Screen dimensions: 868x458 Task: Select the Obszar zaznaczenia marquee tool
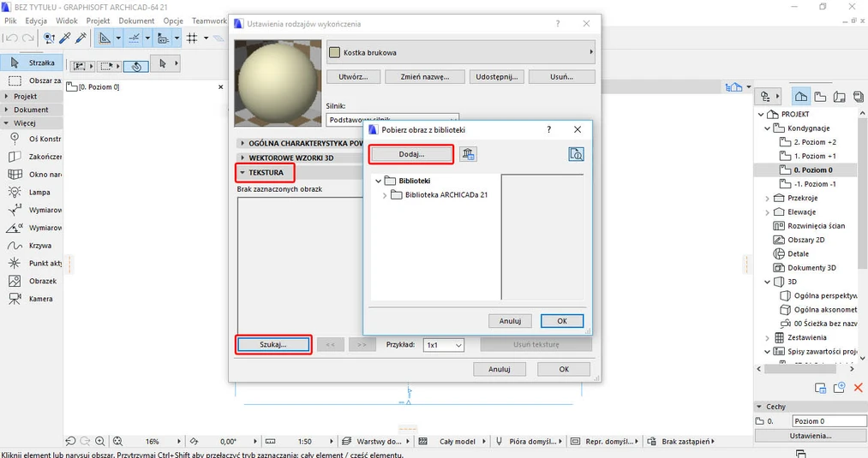32,80
